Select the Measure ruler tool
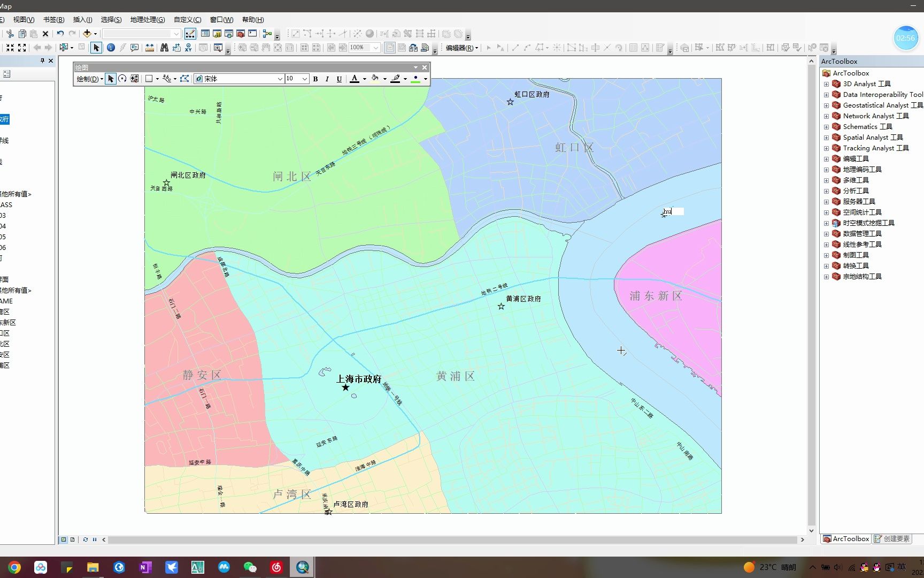 tap(150, 48)
